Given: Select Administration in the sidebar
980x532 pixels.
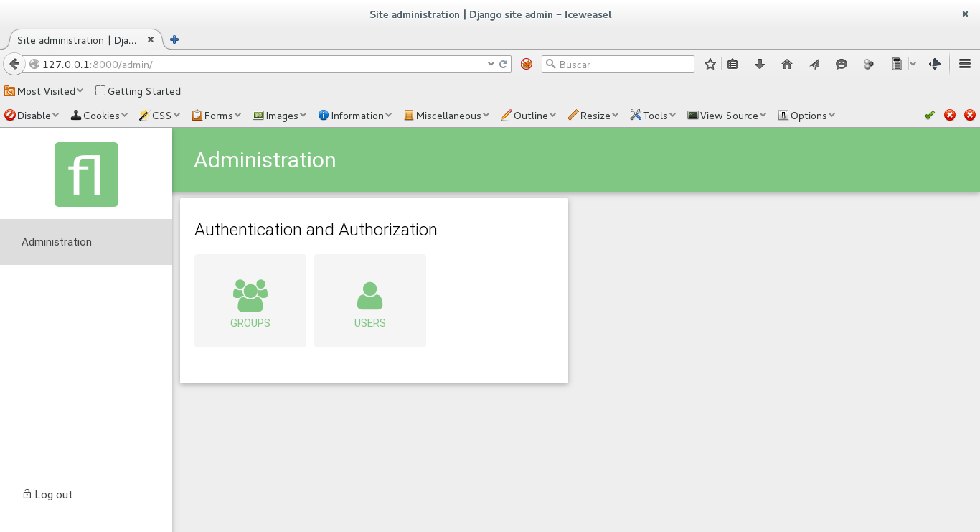Looking at the screenshot, I should click(57, 242).
